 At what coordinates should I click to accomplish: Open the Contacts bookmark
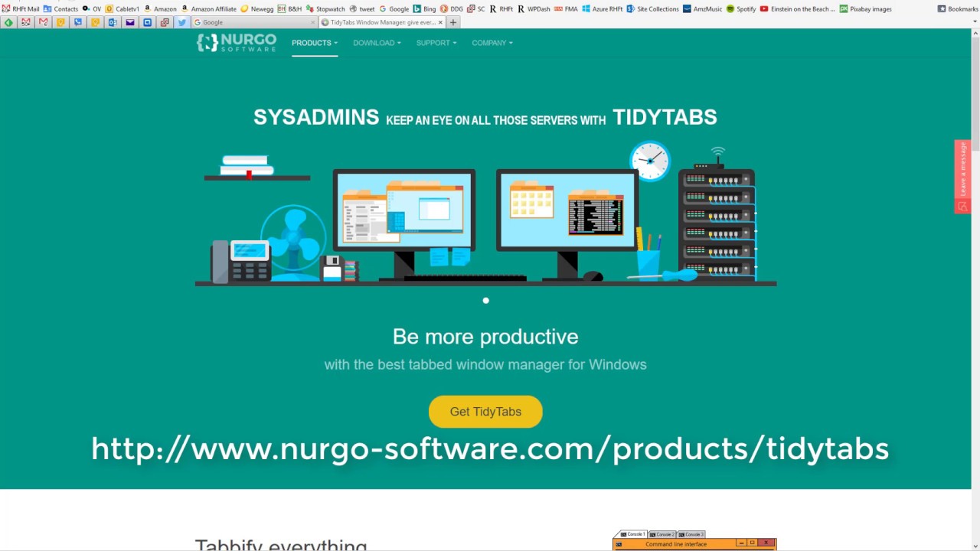(x=61, y=8)
